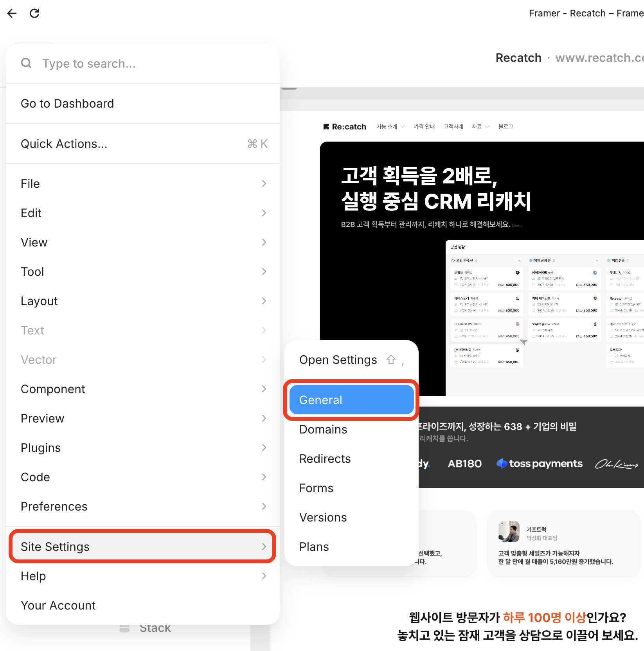Select Versions in site settings
The height and width of the screenshot is (651, 644).
click(351, 517)
